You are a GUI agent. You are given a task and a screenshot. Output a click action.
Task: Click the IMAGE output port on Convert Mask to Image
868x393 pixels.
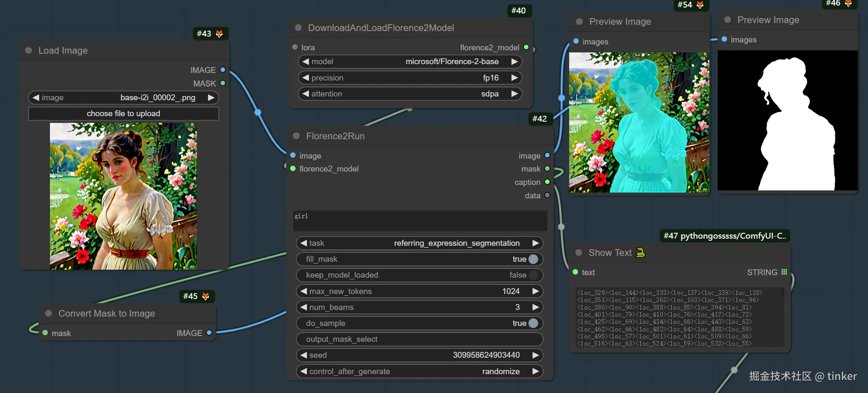point(209,333)
